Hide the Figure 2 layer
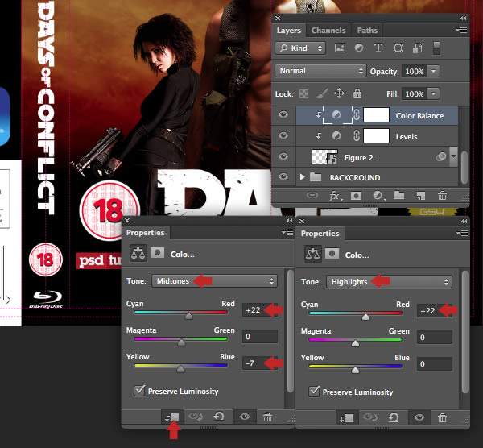Image resolution: width=483 pixels, height=448 pixels. pyautogui.click(x=283, y=156)
